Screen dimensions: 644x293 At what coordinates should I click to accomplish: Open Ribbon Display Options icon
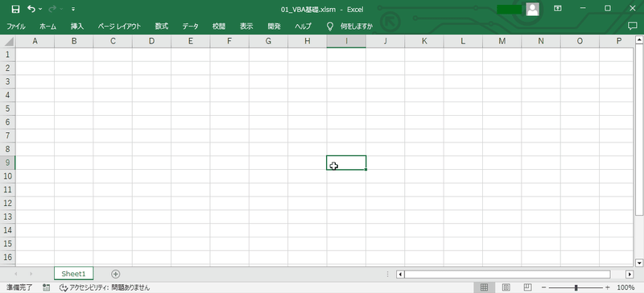(557, 8)
